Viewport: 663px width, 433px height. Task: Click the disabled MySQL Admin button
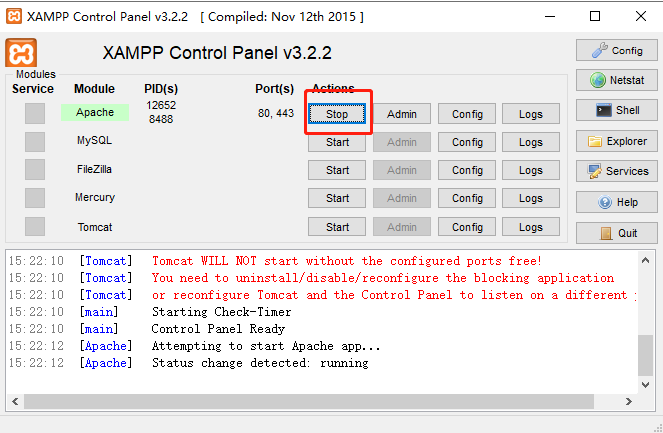point(402,142)
